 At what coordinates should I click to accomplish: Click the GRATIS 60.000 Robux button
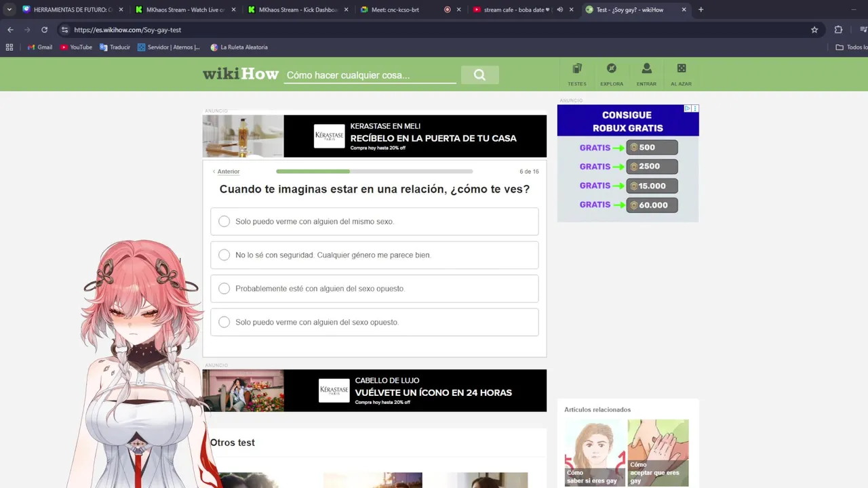tap(652, 205)
